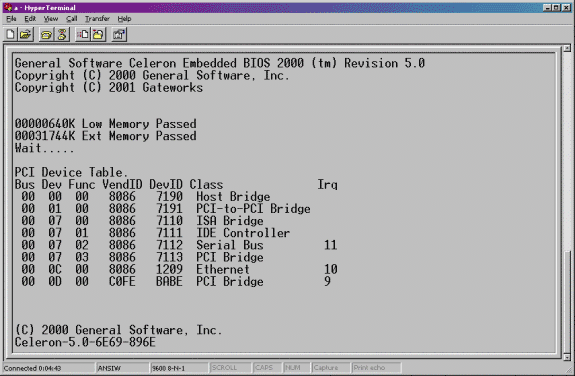Click the Call telephone toolbar icon
This screenshot has height=376, width=575.
click(x=46, y=34)
